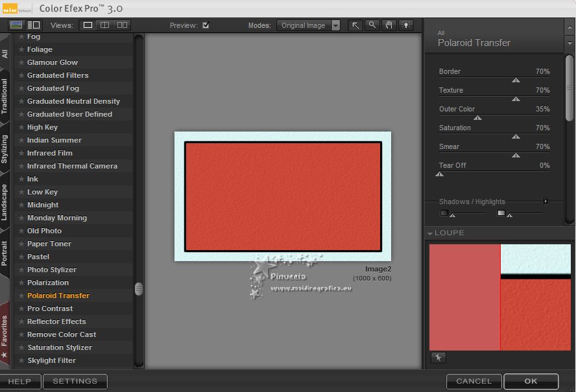Select the Infrared Film filter
The width and height of the screenshot is (576, 392).
coord(49,153)
